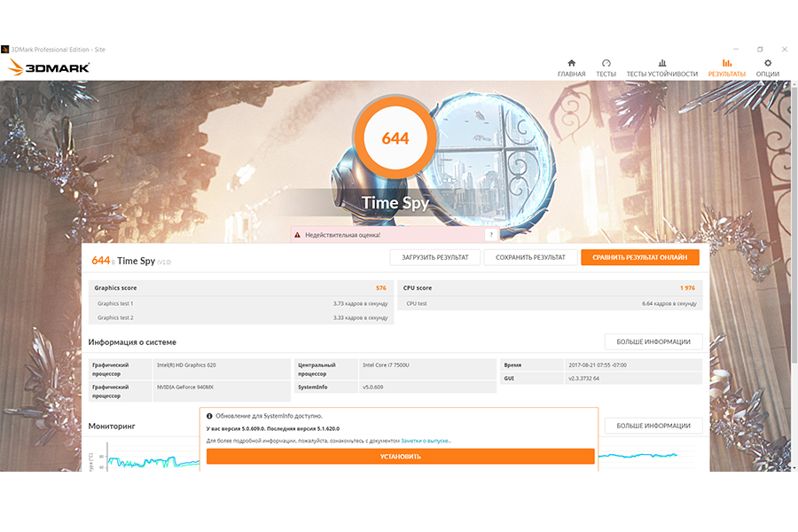
Task: Click the GUI version v2.3.3732 64 cell
Action: [x=633, y=379]
